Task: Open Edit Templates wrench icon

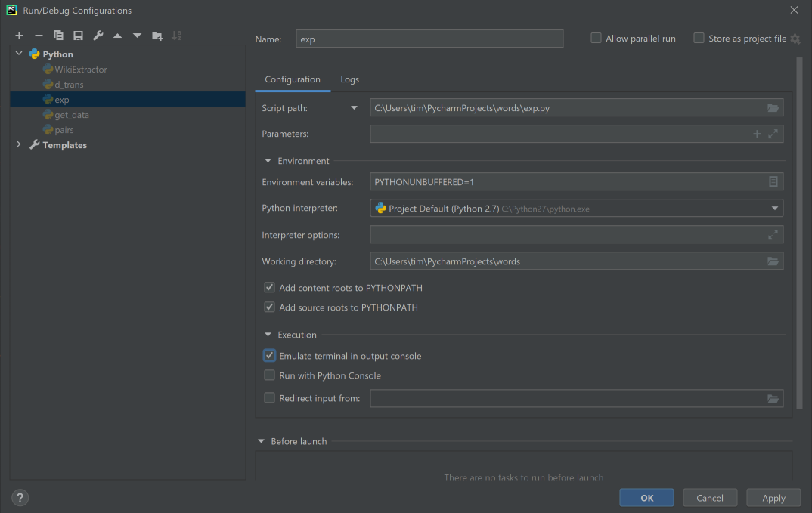Action: point(98,36)
